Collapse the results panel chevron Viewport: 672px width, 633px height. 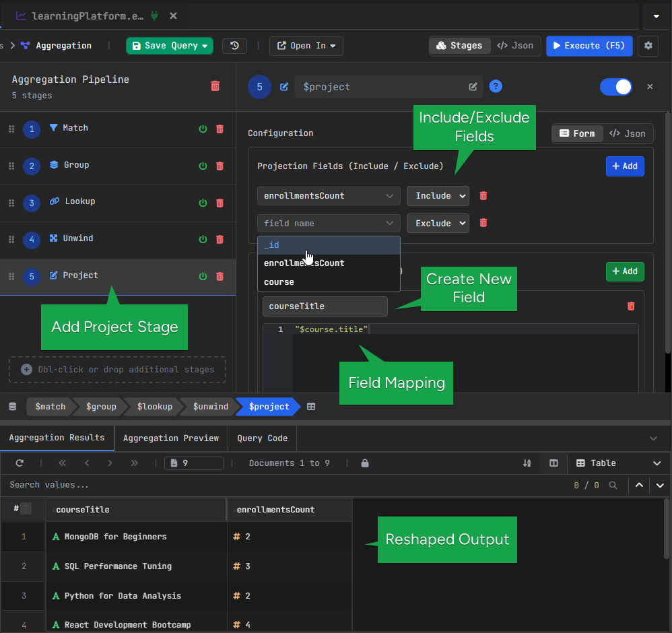pyautogui.click(x=653, y=438)
